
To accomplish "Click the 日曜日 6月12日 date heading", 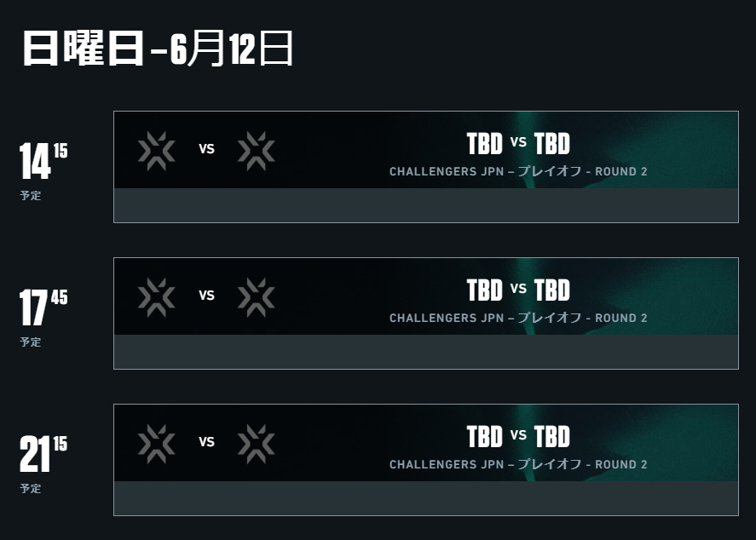I will 158,48.
